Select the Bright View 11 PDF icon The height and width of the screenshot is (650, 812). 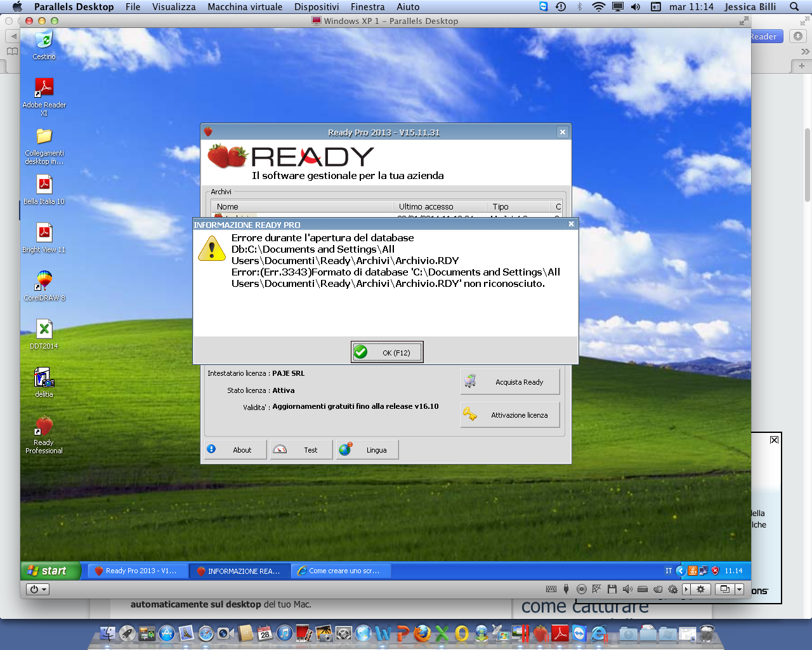coord(44,239)
